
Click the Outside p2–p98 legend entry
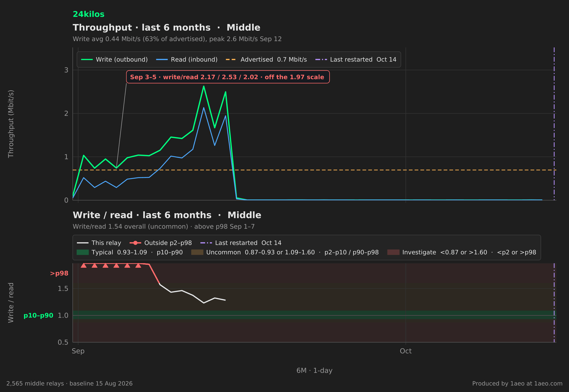click(x=161, y=243)
